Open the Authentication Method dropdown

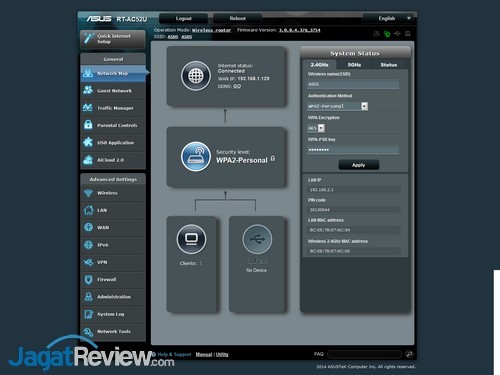(337, 106)
